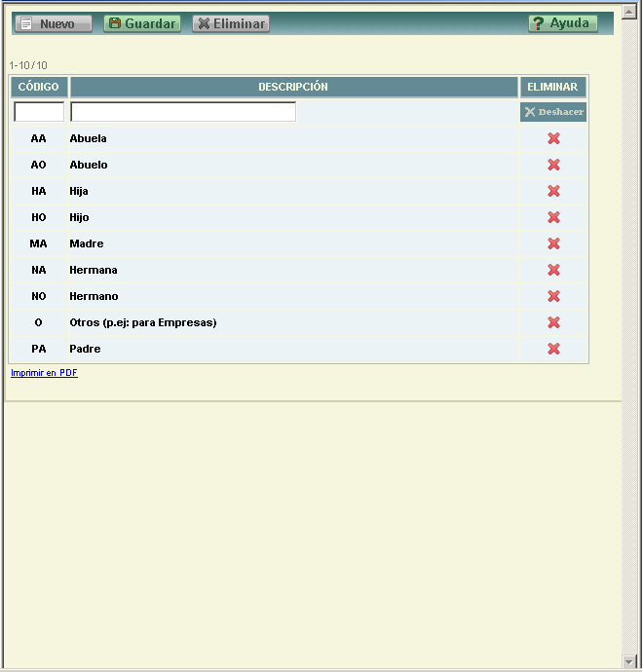
Task: Click the red X icon for Padre
Action: click(x=553, y=349)
